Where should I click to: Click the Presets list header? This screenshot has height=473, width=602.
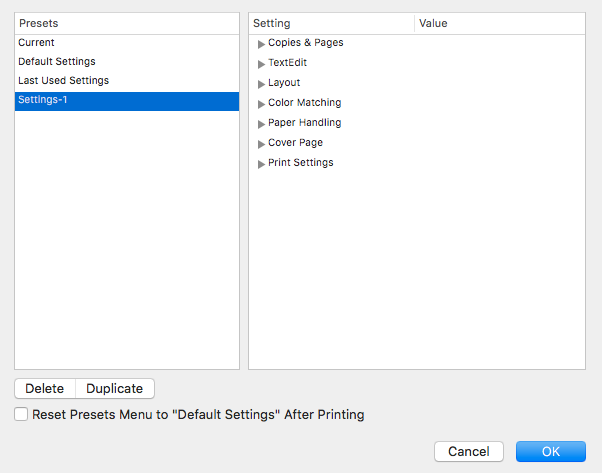tap(127, 23)
